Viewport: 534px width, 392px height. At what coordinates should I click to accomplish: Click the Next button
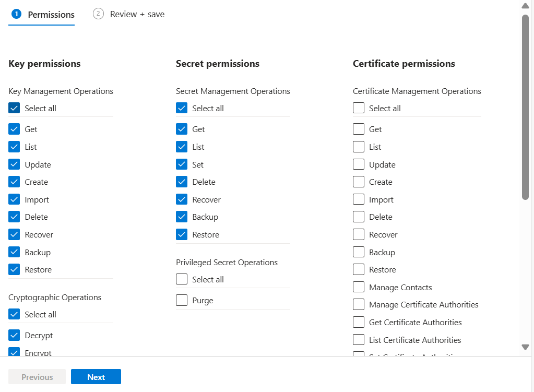point(96,377)
